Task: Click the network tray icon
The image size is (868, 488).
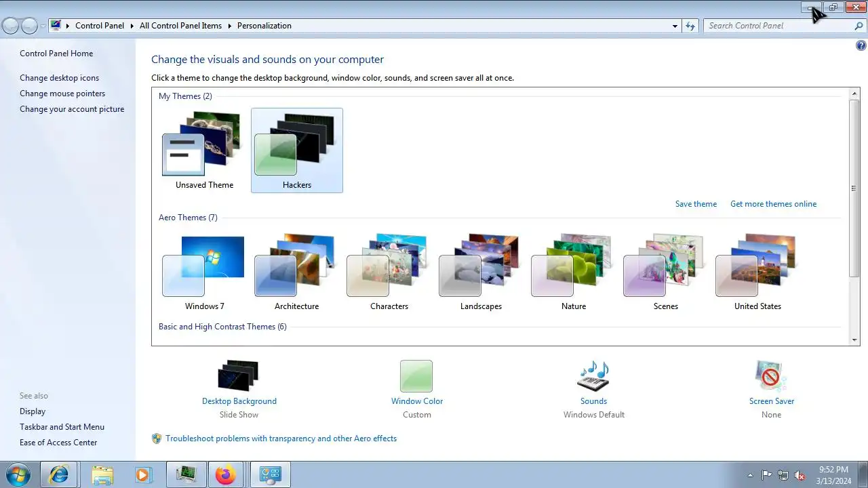Action: tap(783, 475)
